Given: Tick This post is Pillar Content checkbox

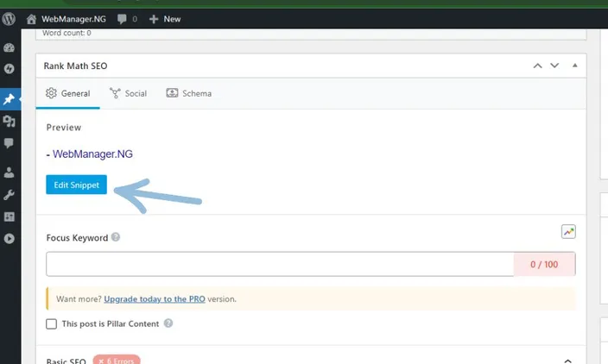Looking at the screenshot, I should click(x=51, y=323).
